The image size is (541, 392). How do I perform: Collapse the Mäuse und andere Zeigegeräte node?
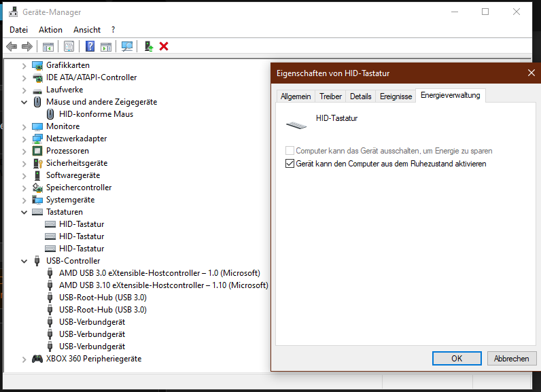tap(24, 102)
